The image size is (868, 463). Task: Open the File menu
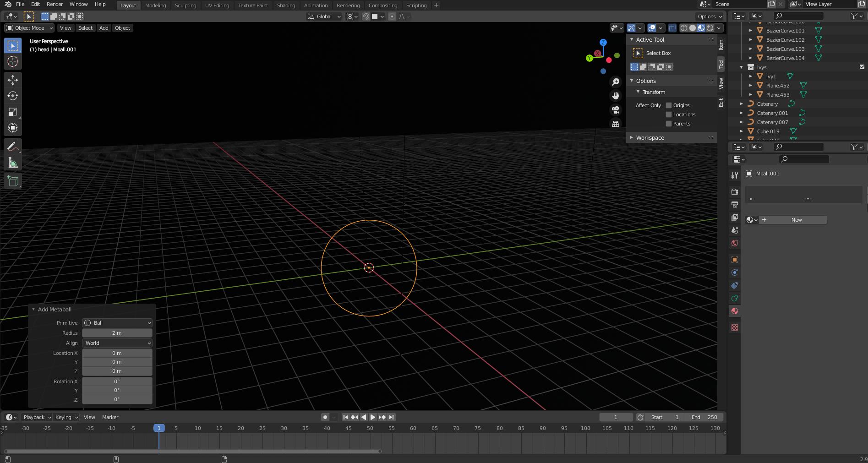pyautogui.click(x=20, y=4)
